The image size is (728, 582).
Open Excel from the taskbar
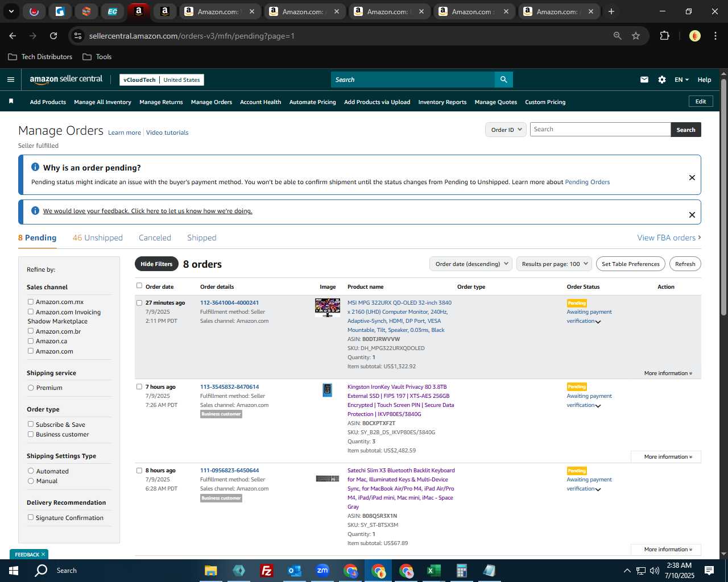pos(433,571)
